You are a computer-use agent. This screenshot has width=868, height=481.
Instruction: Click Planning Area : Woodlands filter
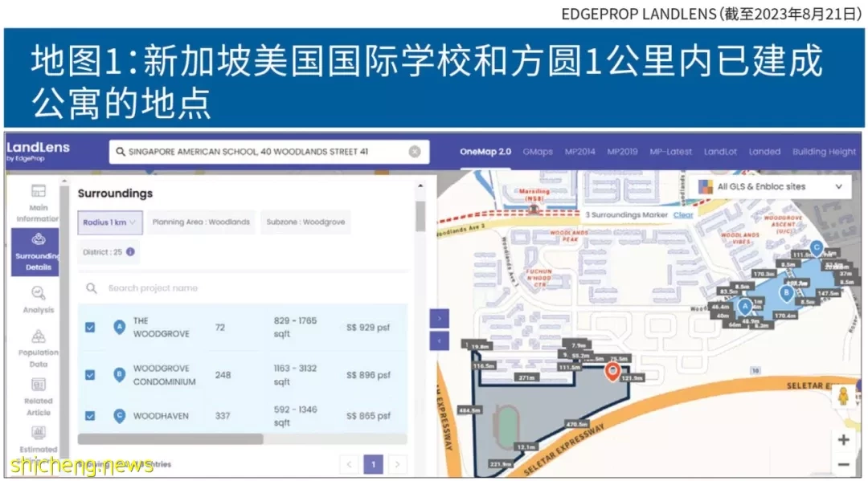[201, 222]
